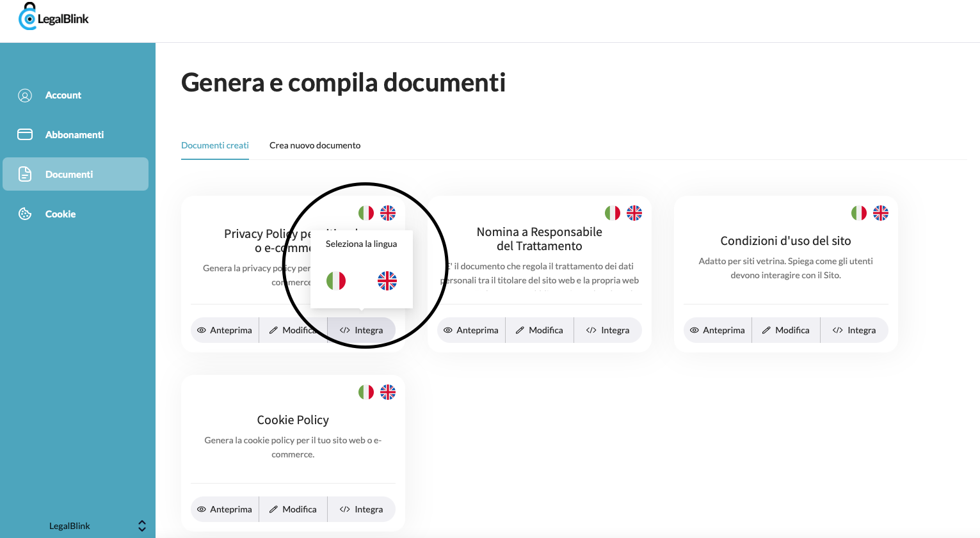Toggle English flag on Cookie Policy card
Screen dimensions: 980x538
[x=388, y=392]
